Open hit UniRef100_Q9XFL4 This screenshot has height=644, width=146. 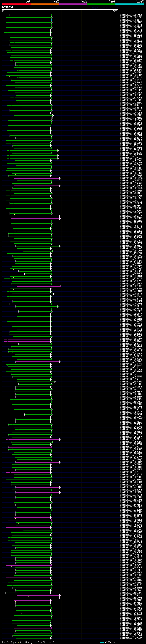[131, 15]
